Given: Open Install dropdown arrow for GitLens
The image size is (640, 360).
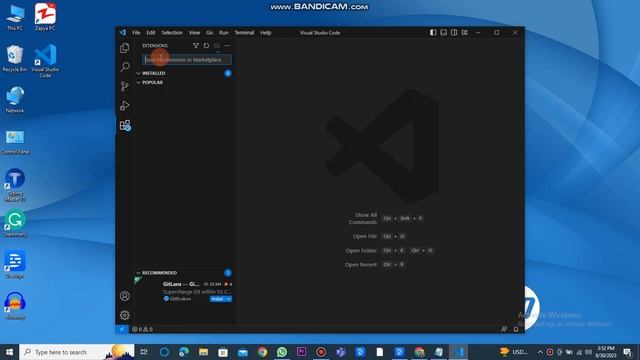Looking at the screenshot, I should (x=229, y=299).
